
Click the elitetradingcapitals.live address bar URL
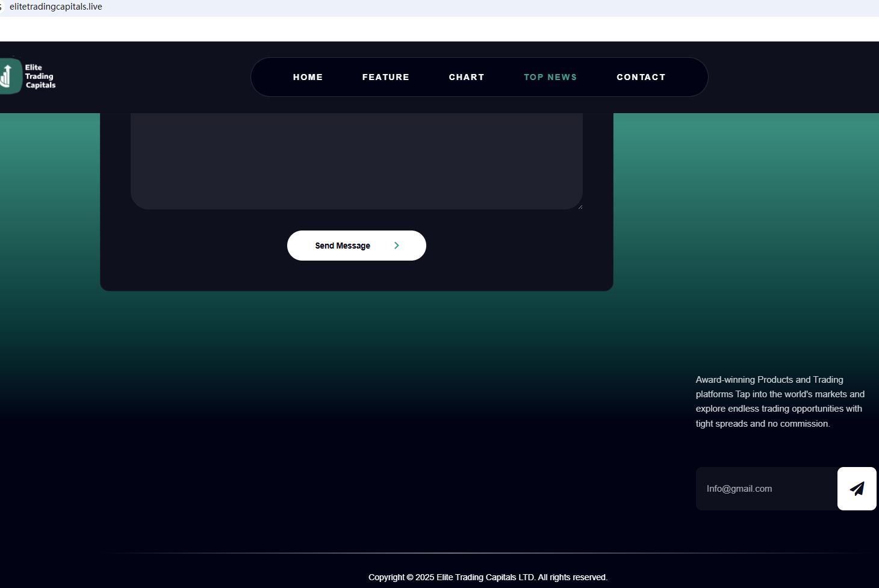coord(56,7)
